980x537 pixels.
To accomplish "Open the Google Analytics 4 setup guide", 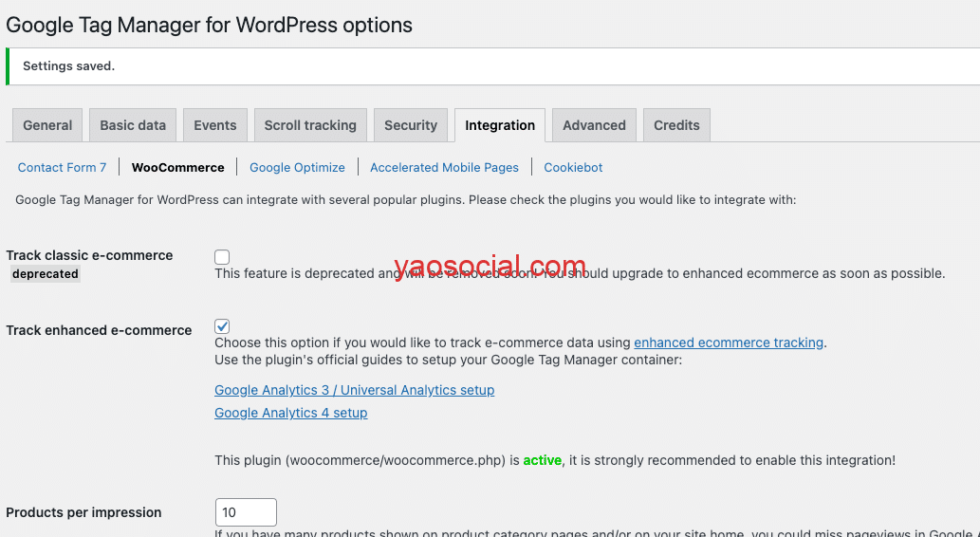I will click(290, 413).
